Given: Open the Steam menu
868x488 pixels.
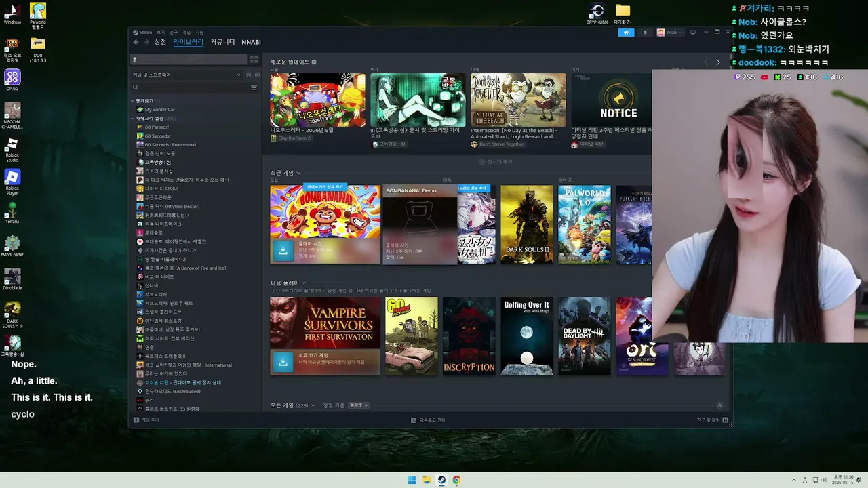Looking at the screenshot, I should (144, 32).
